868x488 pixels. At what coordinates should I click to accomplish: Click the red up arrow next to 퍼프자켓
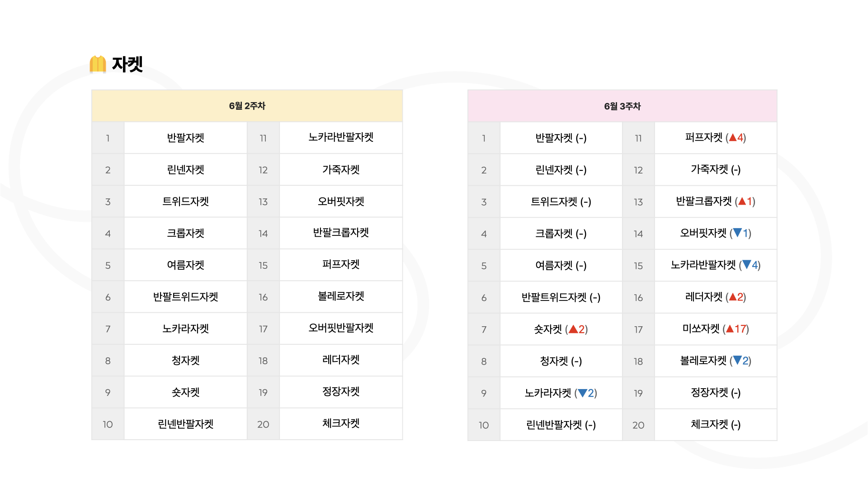[x=733, y=138]
